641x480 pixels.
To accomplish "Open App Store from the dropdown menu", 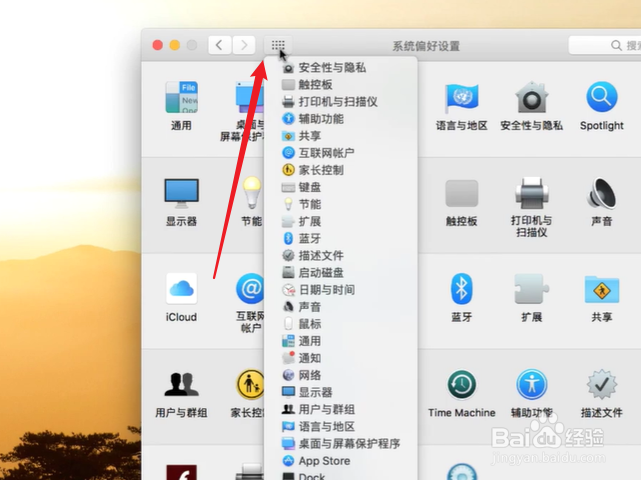I will (341, 461).
